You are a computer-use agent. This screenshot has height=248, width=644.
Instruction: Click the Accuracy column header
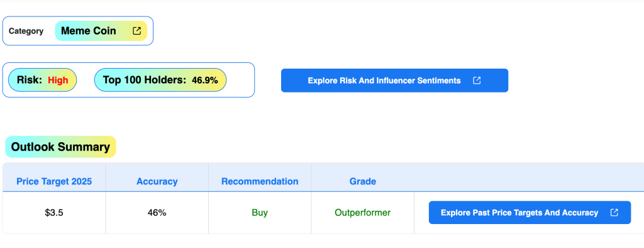click(157, 181)
